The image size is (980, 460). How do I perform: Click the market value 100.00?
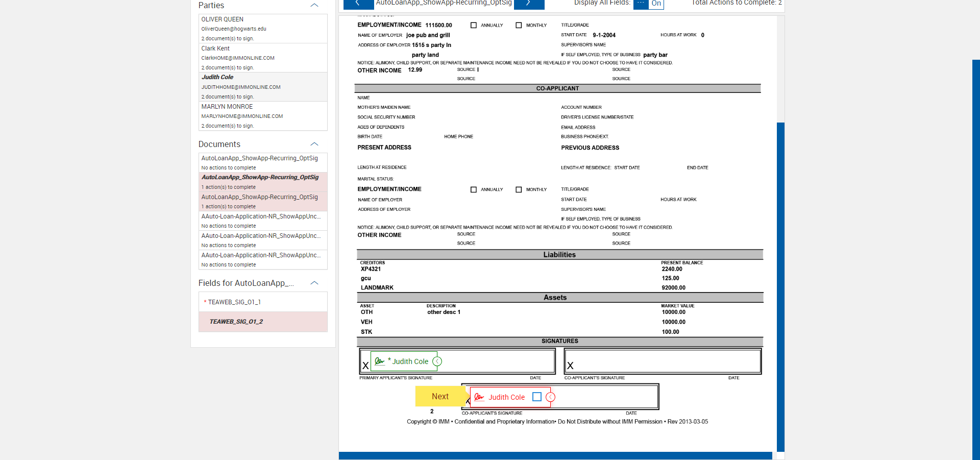(x=671, y=332)
